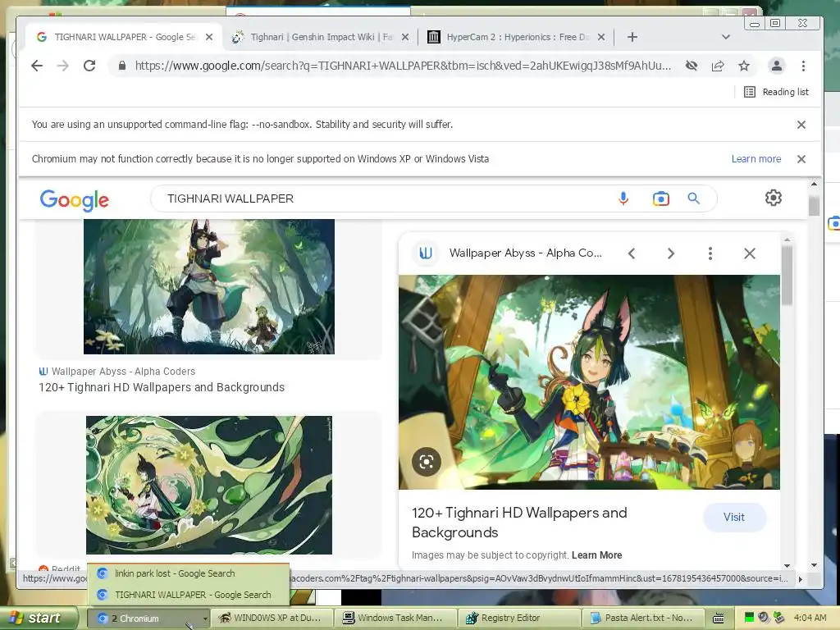This screenshot has height=630, width=840.
Task: Open the browser profile avatar
Action: (776, 66)
